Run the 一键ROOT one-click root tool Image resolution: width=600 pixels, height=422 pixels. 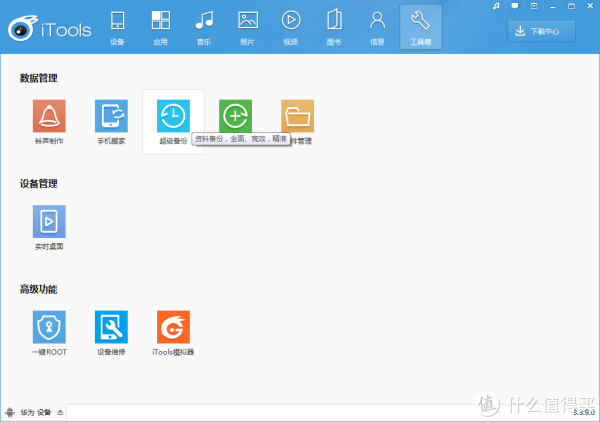[x=49, y=327]
